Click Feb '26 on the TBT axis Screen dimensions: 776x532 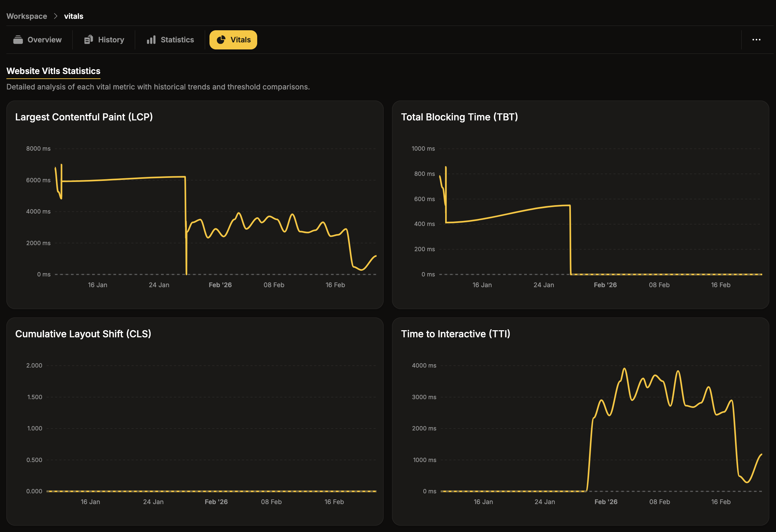point(605,285)
